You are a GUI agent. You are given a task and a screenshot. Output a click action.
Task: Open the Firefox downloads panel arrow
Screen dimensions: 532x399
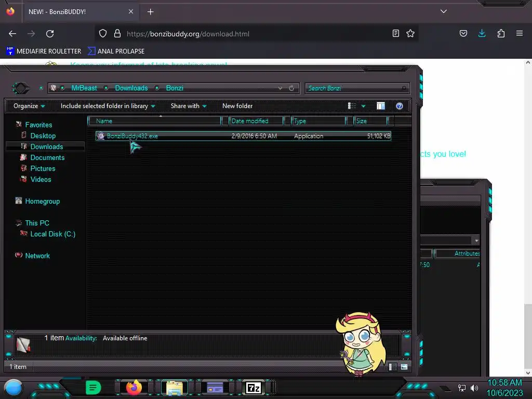pyautogui.click(x=482, y=33)
